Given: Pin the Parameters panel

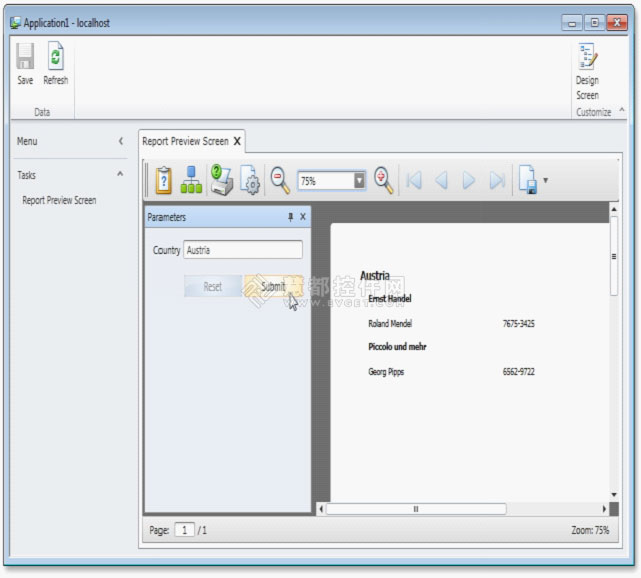Looking at the screenshot, I should [291, 217].
